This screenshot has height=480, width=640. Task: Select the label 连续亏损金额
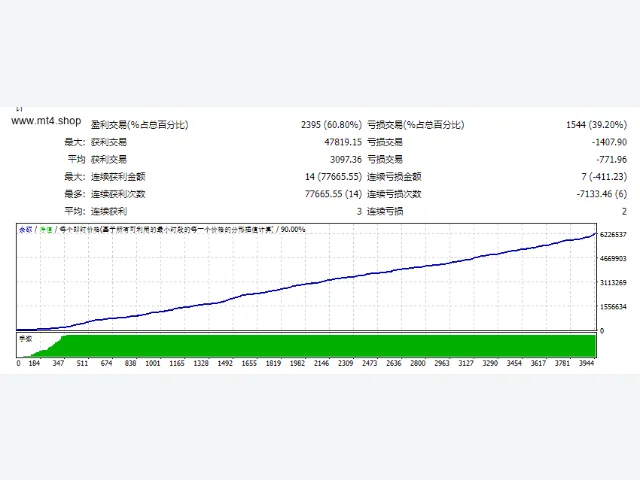coord(394,177)
